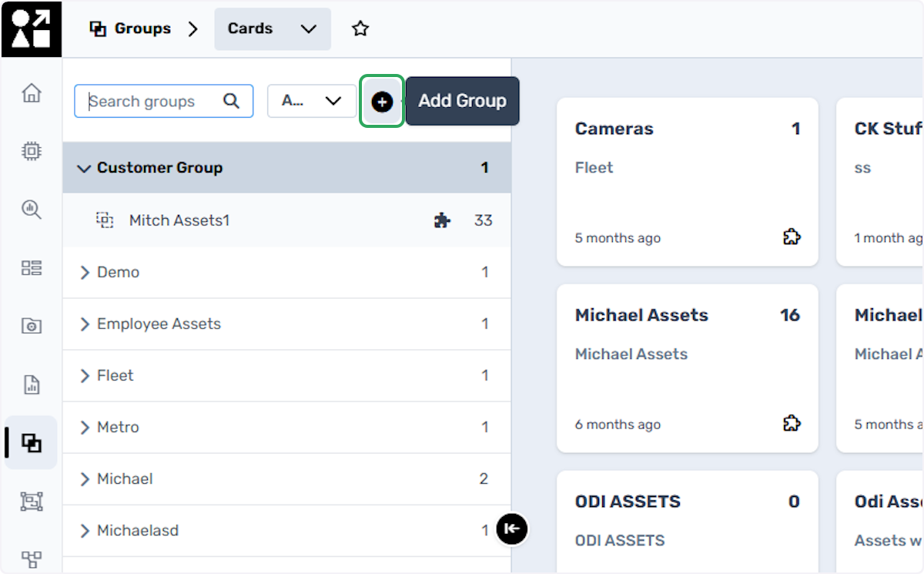Open the ODI ASSETS card
Image resolution: width=924 pixels, height=574 pixels.
pos(688,522)
